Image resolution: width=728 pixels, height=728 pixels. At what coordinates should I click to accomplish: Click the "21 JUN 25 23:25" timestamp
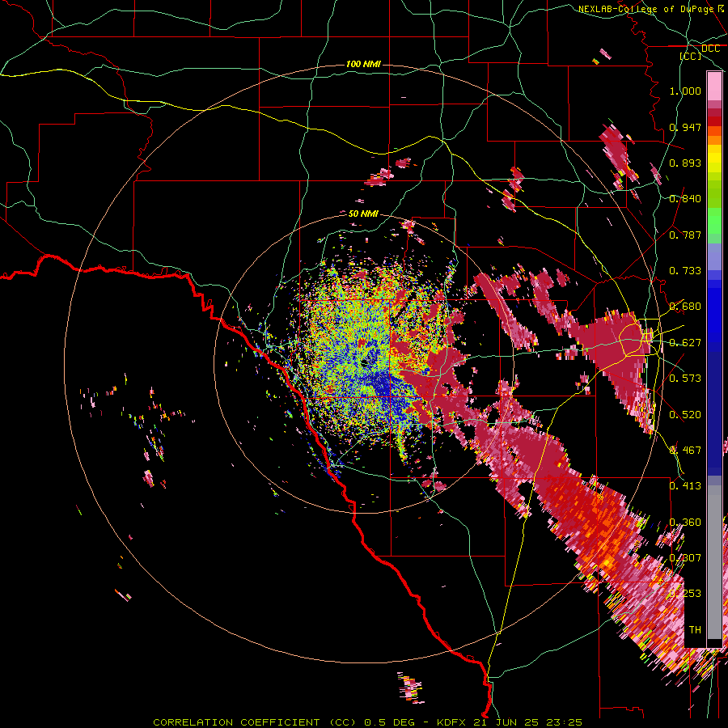coord(528,722)
